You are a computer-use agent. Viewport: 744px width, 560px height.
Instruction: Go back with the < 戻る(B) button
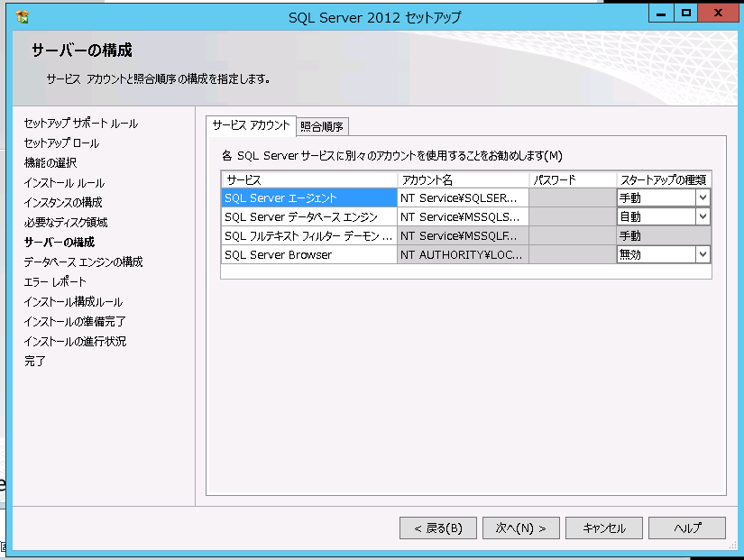pos(438,528)
